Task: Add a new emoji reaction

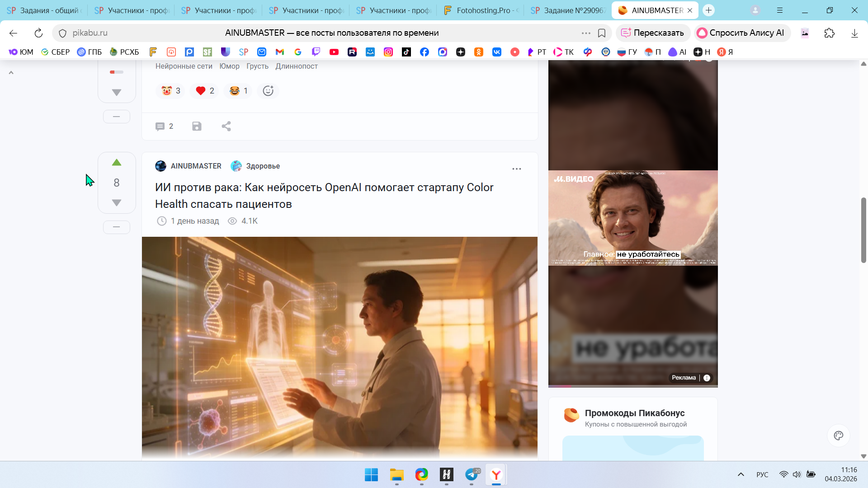Action: [x=268, y=91]
